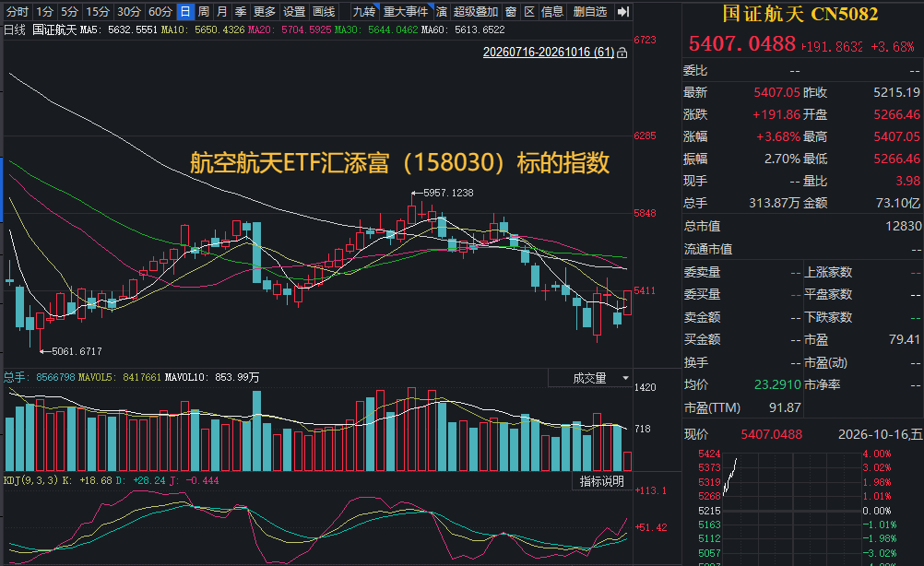924x566 pixels.
Task: Click the 量比 value 3.98
Action: [907, 181]
